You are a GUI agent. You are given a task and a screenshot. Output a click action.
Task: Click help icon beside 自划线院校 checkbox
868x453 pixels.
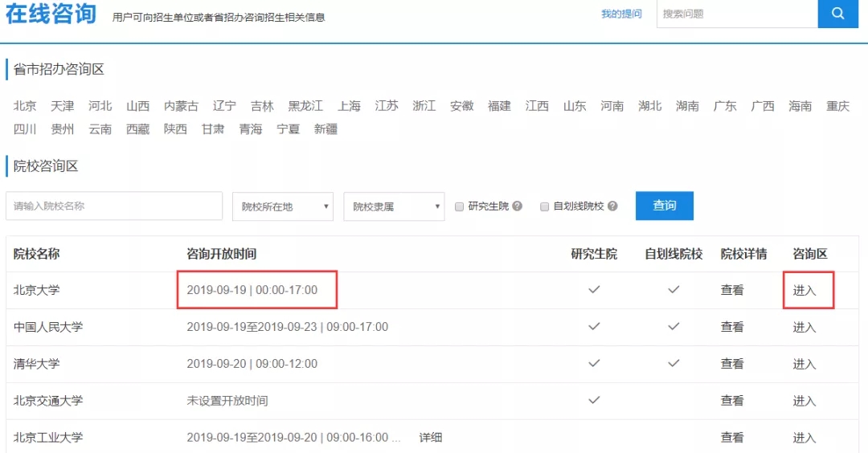point(612,206)
